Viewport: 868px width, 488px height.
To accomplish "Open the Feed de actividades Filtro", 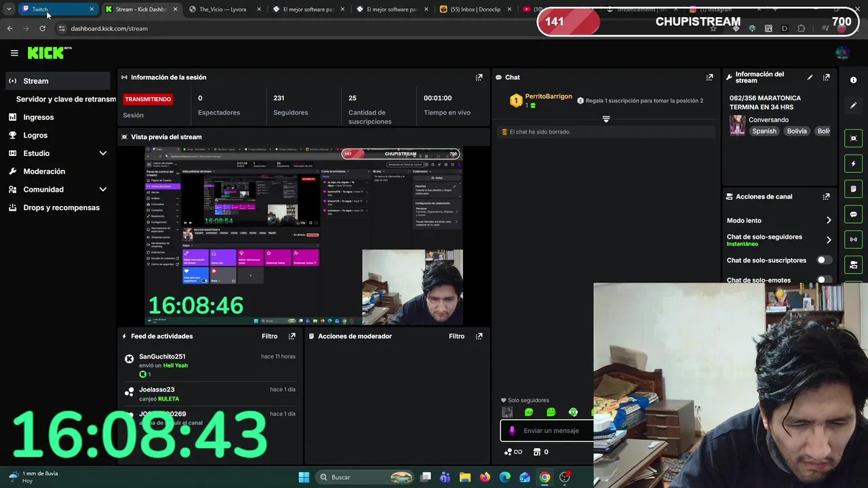I will pos(269,336).
